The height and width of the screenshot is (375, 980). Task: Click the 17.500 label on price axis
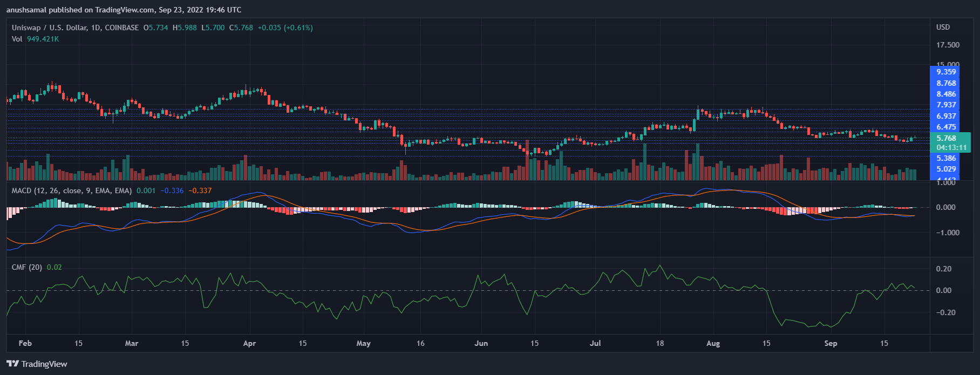948,45
